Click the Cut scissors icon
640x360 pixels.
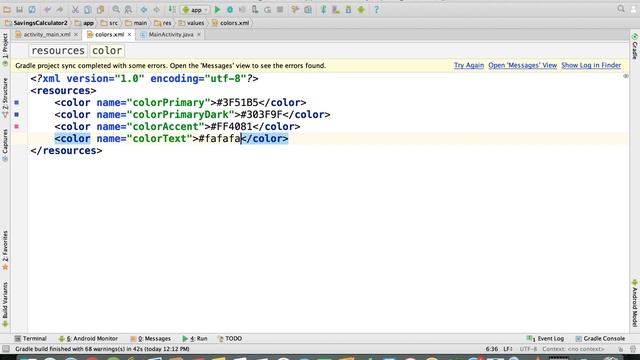tap(75, 9)
